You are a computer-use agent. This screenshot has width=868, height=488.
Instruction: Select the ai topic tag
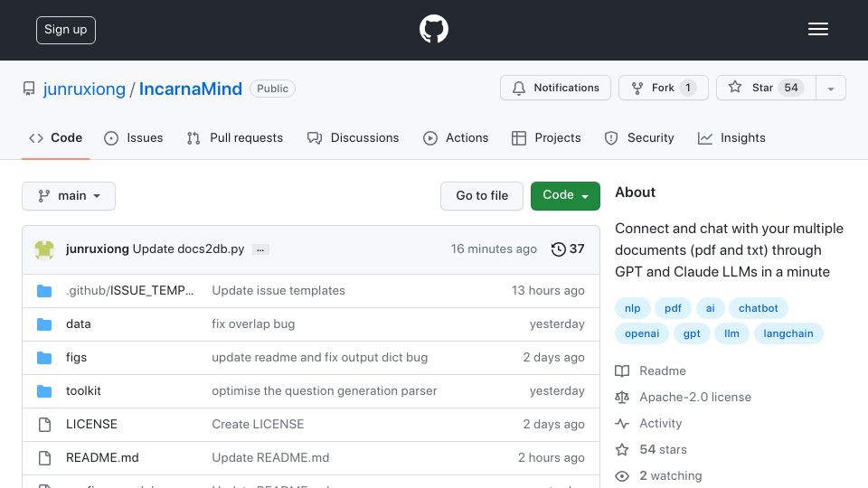[711, 308]
